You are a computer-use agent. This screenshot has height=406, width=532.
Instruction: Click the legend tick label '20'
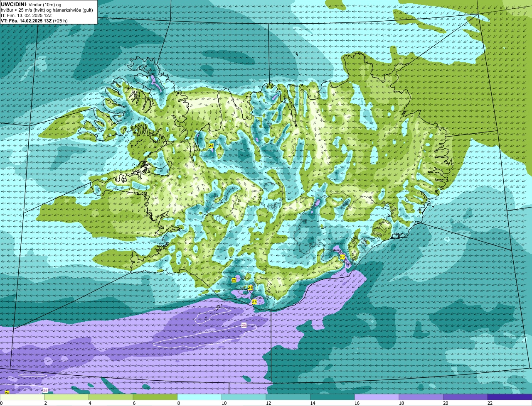446,403
